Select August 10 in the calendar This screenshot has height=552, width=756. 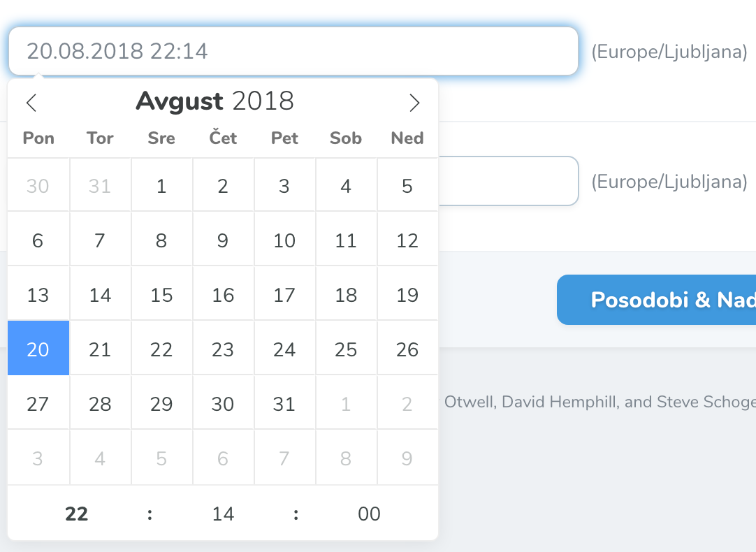click(284, 240)
